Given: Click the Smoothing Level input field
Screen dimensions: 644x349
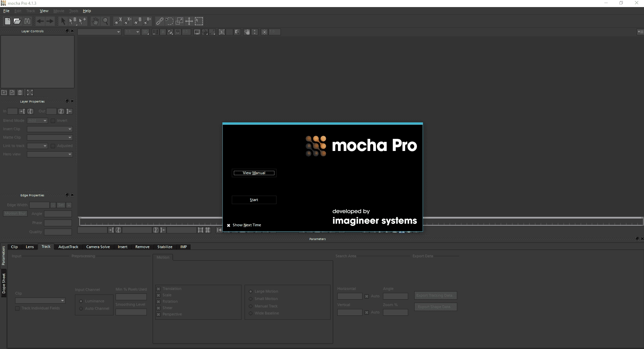Looking at the screenshot, I should point(131,312).
